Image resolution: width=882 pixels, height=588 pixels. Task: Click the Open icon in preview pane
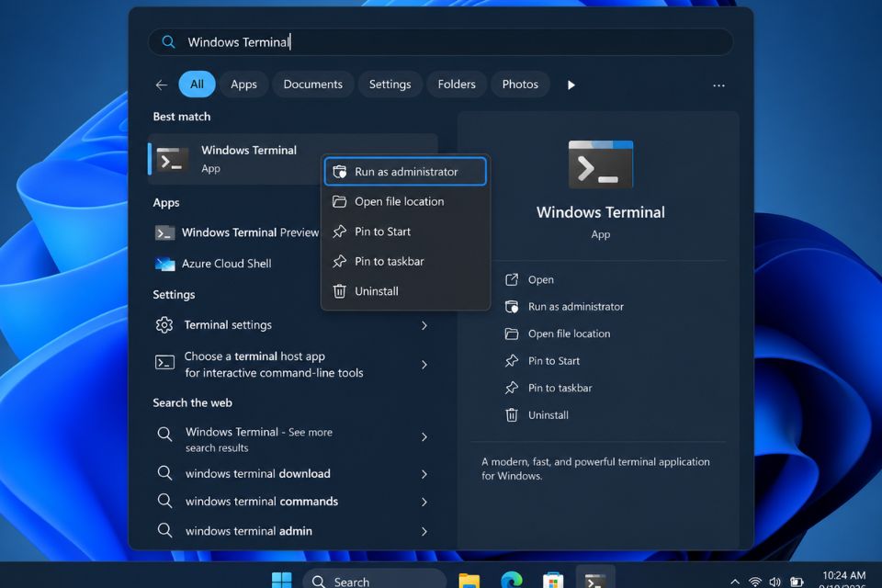tap(512, 279)
